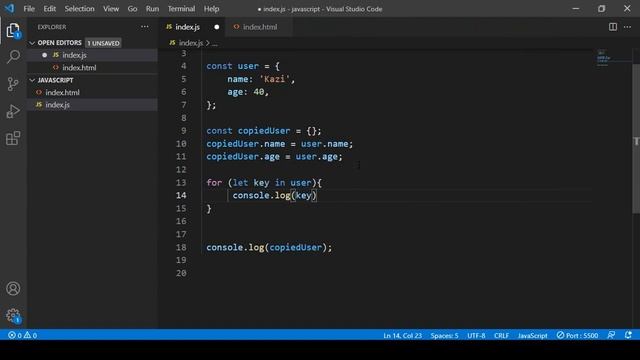Open the Edit menu
Screen dimensions: 640x360
(x=49, y=9)
